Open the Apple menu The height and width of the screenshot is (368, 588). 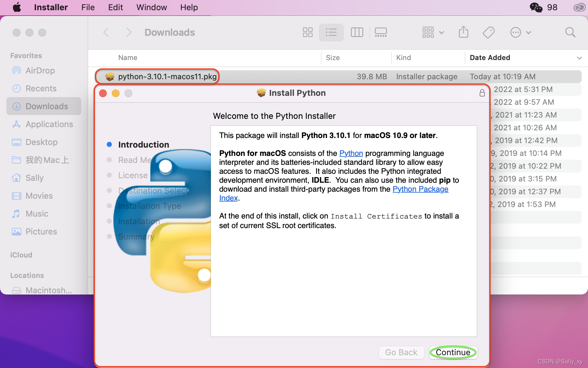17,7
